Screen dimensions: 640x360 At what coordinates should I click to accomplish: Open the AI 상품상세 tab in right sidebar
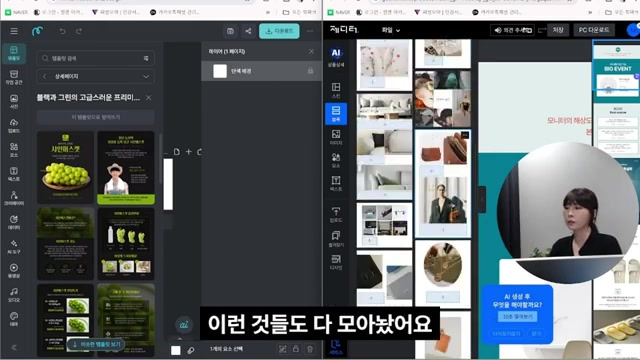coord(336,57)
